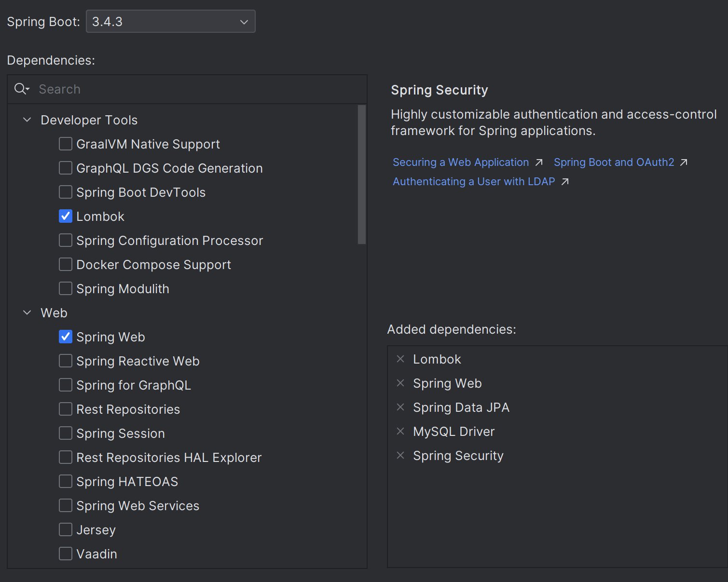This screenshot has width=728, height=582.
Task: Remove Spring Web from added dependencies
Action: [x=400, y=383]
